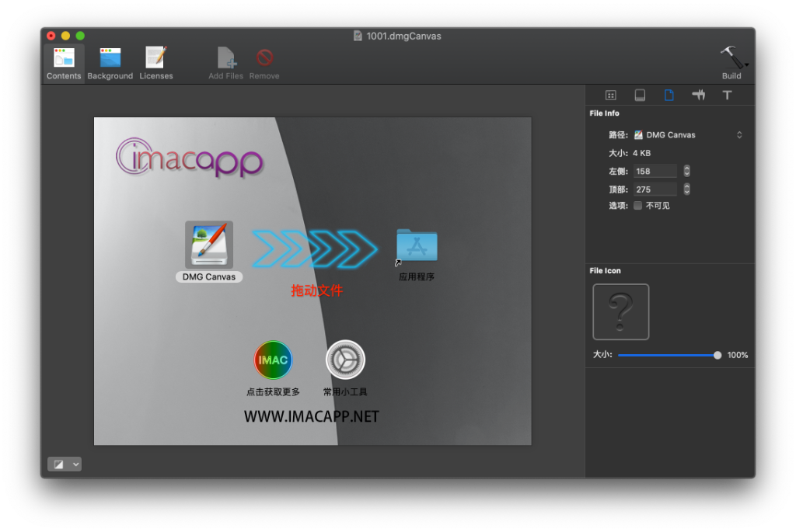Select the file inspector page icon

point(669,96)
